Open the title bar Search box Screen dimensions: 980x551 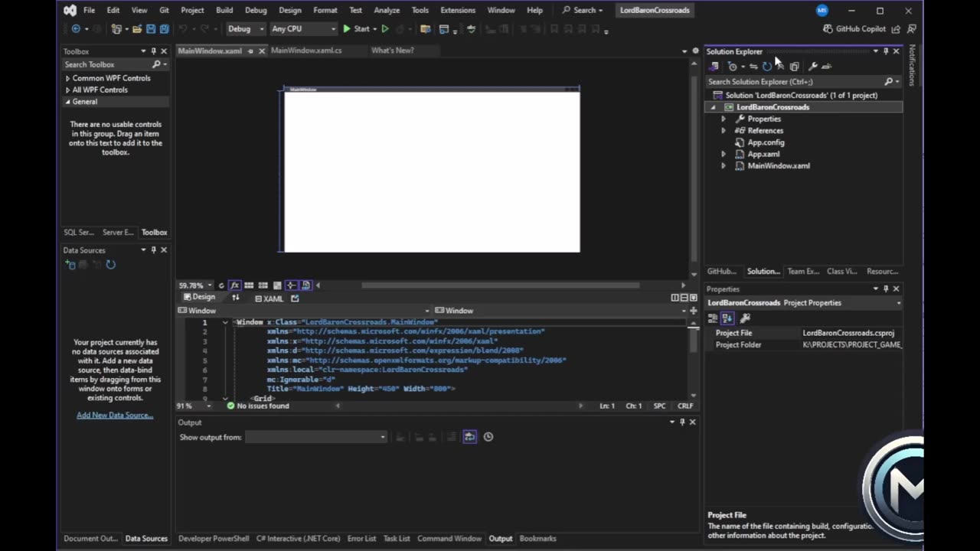tap(583, 10)
